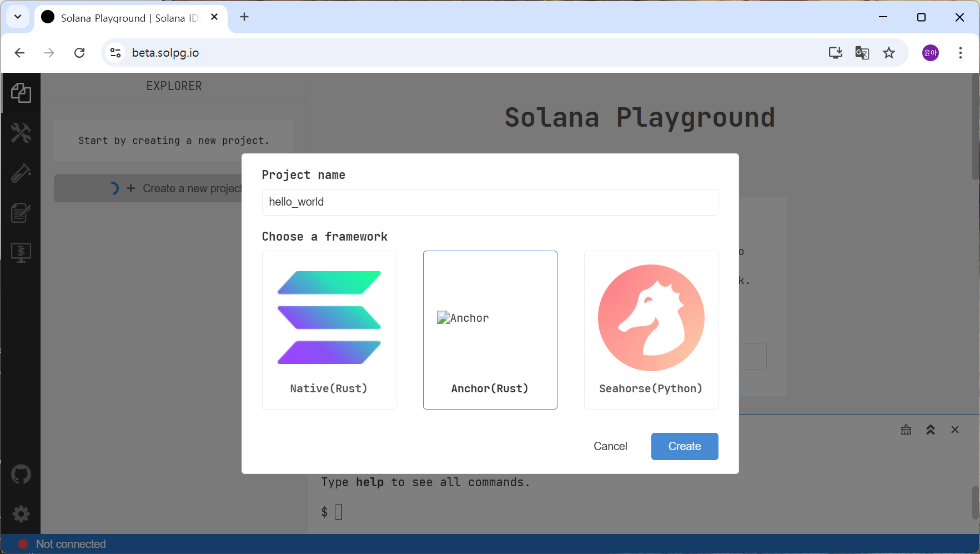Open the Build & Deploy tools icon
980x554 pixels.
21,133
